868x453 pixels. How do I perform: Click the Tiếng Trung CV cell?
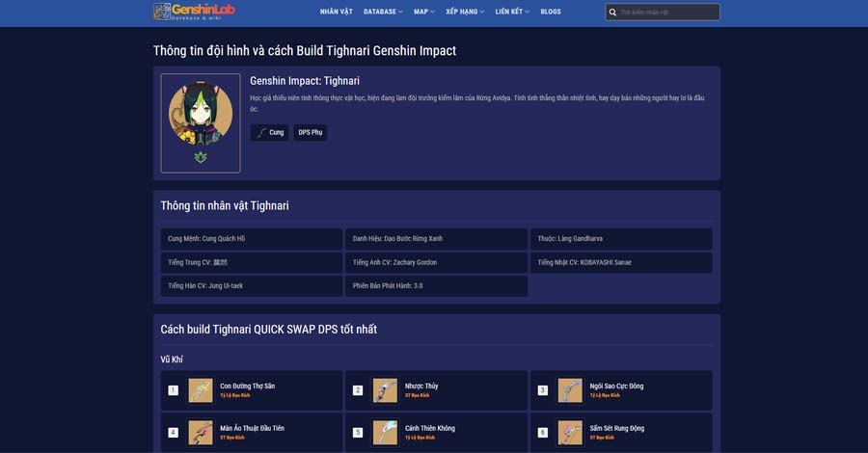tap(252, 263)
